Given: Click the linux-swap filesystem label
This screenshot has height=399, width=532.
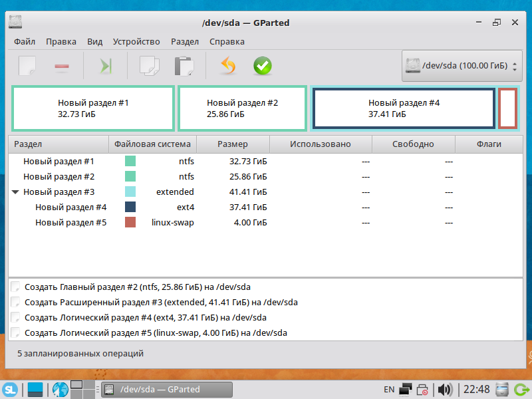Looking at the screenshot, I should pyautogui.click(x=173, y=223).
